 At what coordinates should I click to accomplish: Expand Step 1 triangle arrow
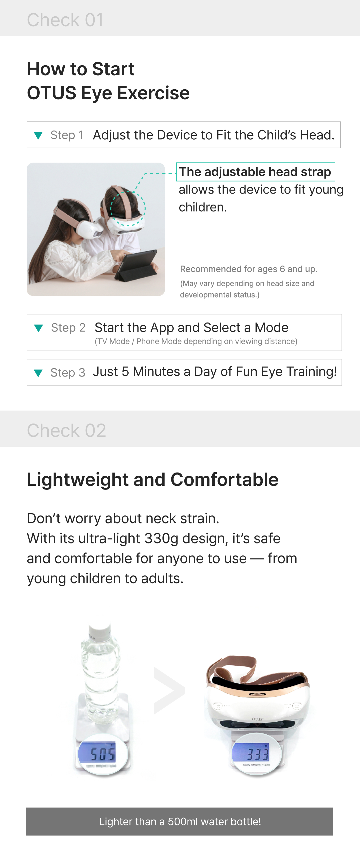point(38,136)
